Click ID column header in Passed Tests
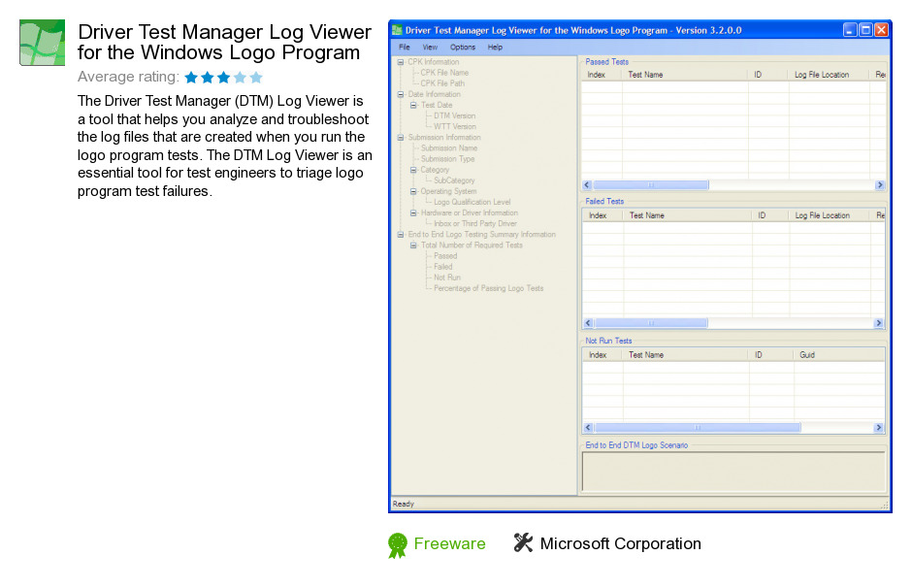The width and height of the screenshot is (912, 588). (x=769, y=75)
